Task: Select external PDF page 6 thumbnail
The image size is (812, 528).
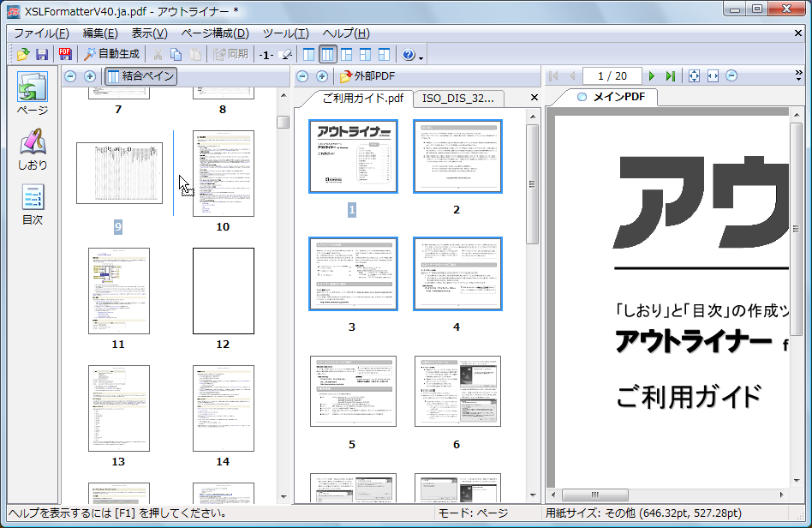Action: [x=457, y=391]
